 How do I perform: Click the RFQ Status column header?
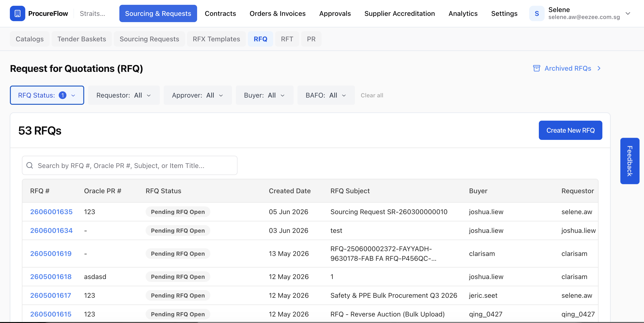pos(163,191)
